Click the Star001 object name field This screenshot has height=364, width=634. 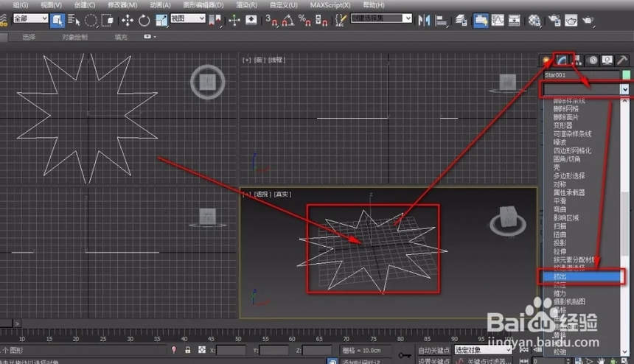tap(581, 74)
